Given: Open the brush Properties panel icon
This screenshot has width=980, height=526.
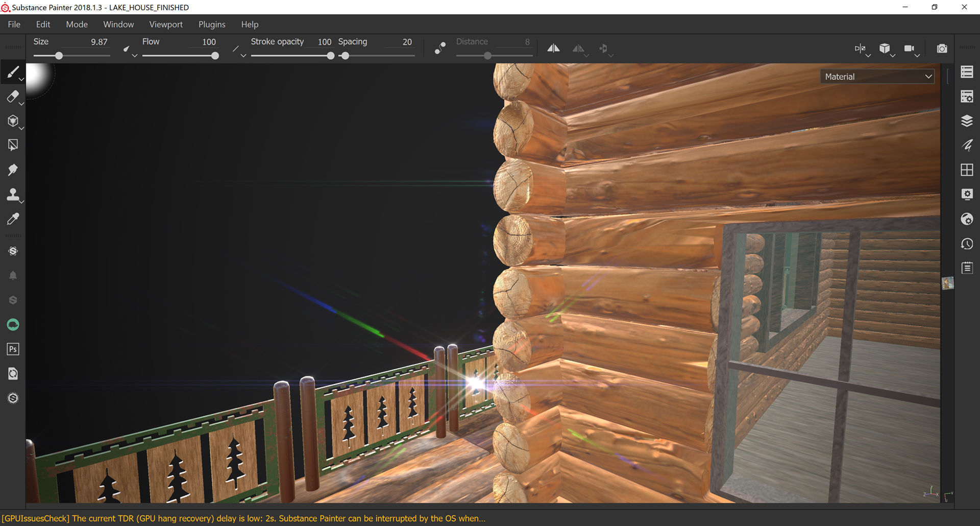Looking at the screenshot, I should tap(967, 145).
